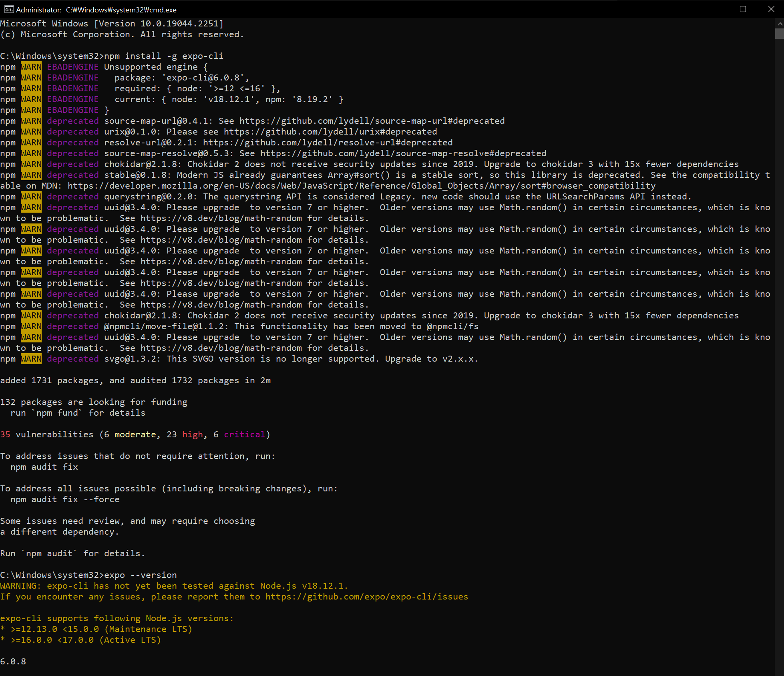Close the Command Prompt window
The width and height of the screenshot is (784, 676).
[x=771, y=9]
